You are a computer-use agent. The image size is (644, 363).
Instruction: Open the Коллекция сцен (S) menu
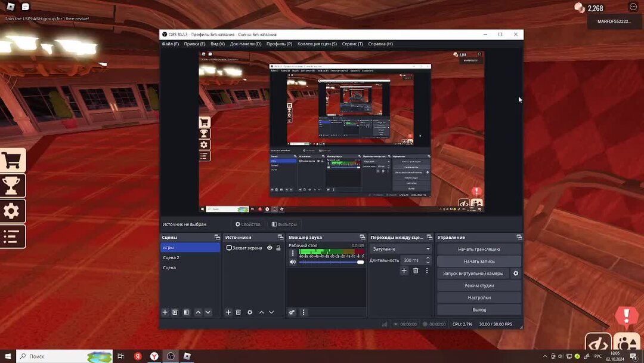[317, 44]
